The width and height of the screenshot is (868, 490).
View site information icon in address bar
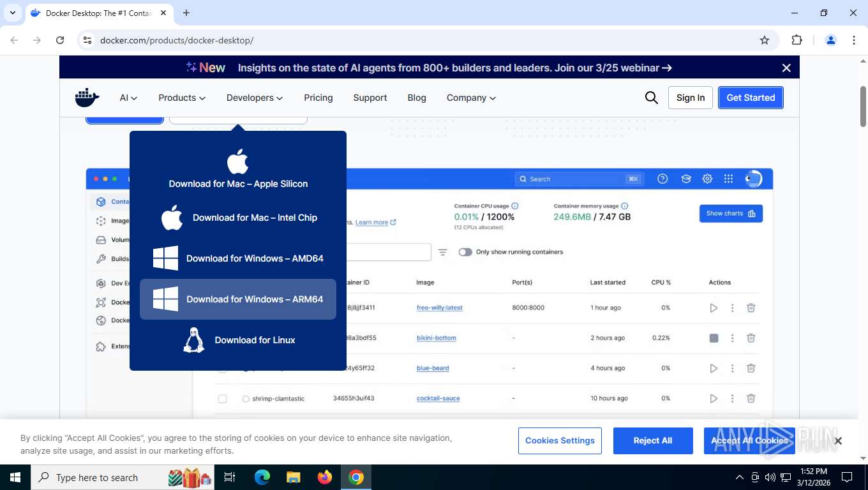click(x=87, y=40)
